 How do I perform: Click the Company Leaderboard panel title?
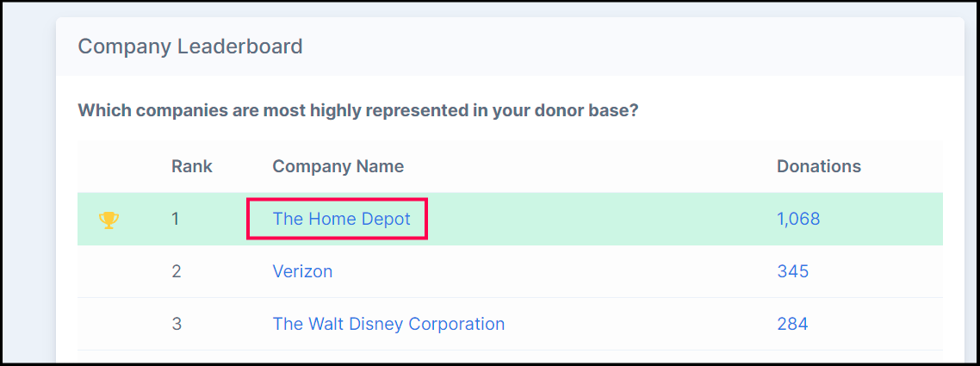190,46
